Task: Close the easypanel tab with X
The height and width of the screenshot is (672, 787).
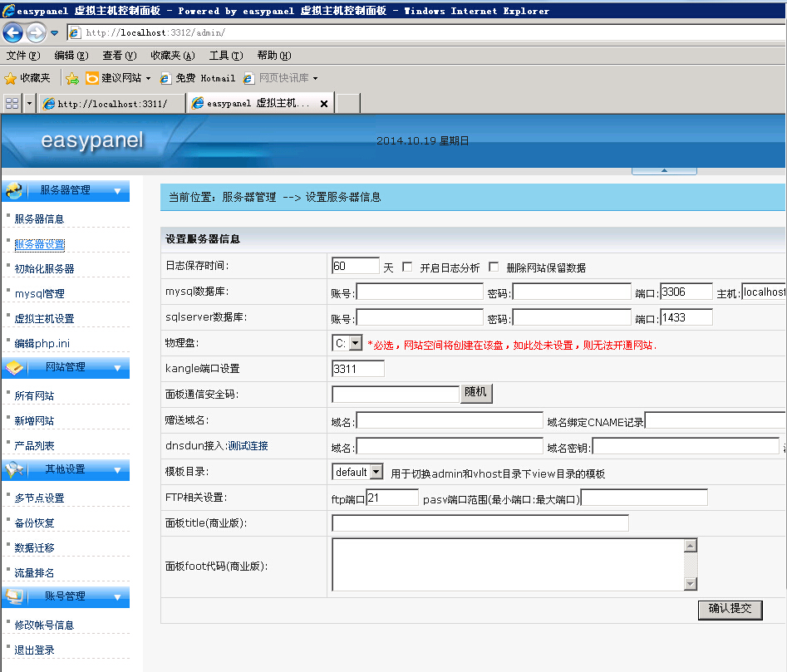Action: point(324,104)
